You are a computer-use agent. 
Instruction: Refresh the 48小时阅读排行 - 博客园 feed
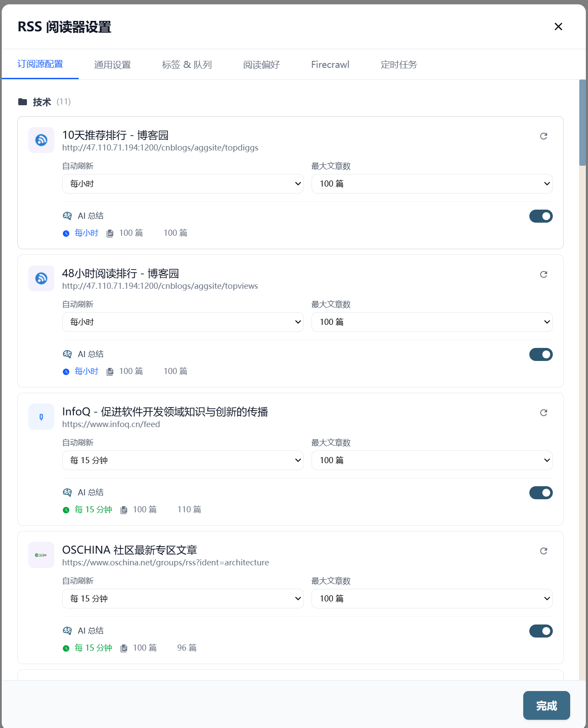pyautogui.click(x=544, y=274)
